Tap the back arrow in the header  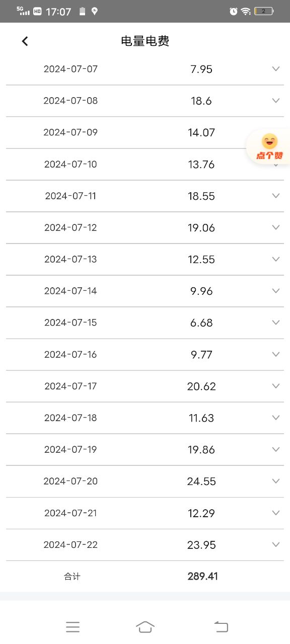[x=25, y=41]
